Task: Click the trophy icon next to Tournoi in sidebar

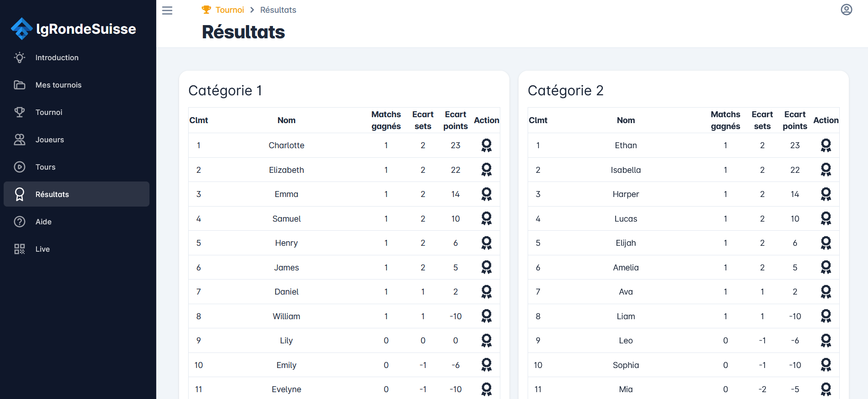Action: pyautogui.click(x=19, y=112)
